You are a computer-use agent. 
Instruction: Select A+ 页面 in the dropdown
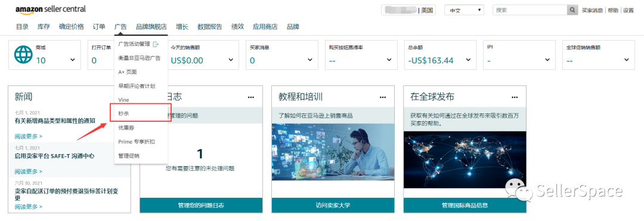pos(128,72)
